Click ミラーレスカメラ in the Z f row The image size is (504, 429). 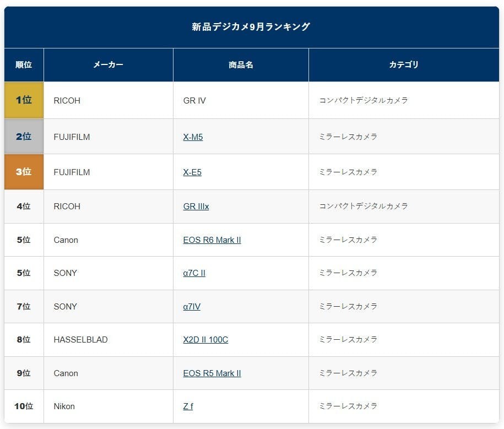click(348, 406)
